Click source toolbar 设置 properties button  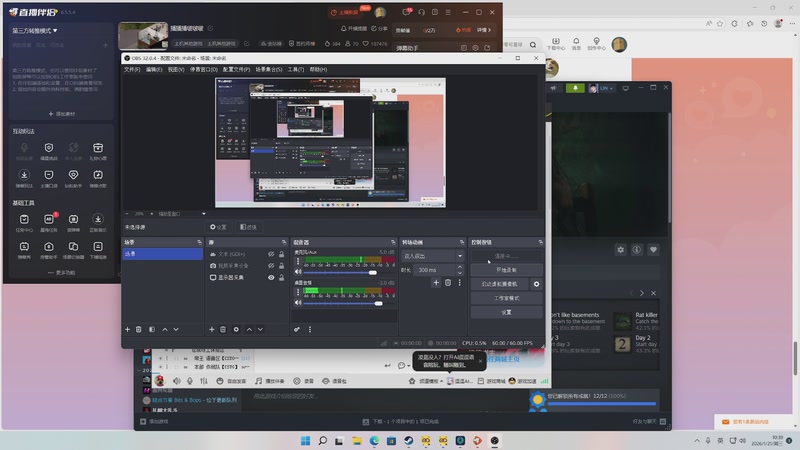pos(218,227)
